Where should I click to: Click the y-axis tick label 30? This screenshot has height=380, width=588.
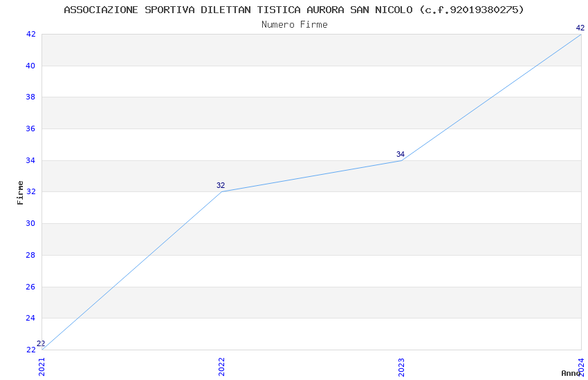30,223
